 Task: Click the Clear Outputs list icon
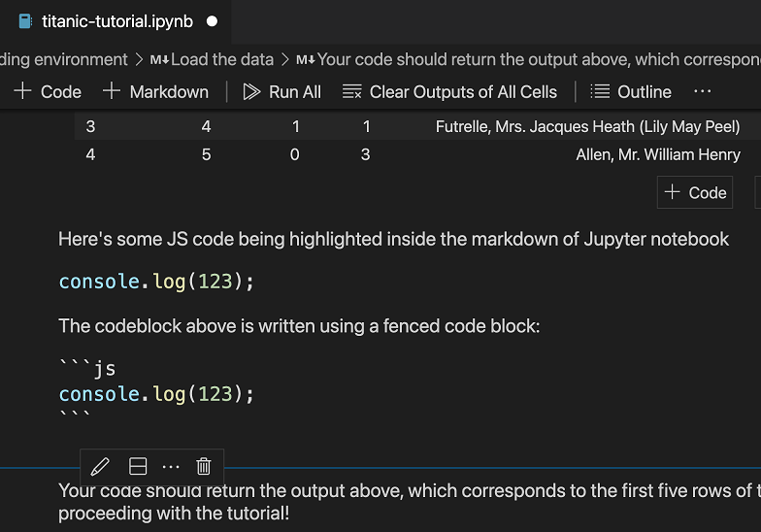click(351, 91)
